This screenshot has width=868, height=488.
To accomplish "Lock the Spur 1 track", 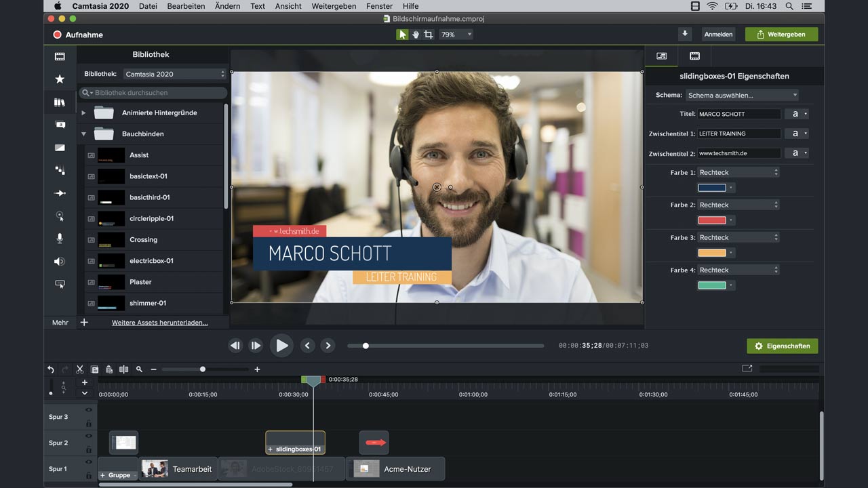I will 88,475.
